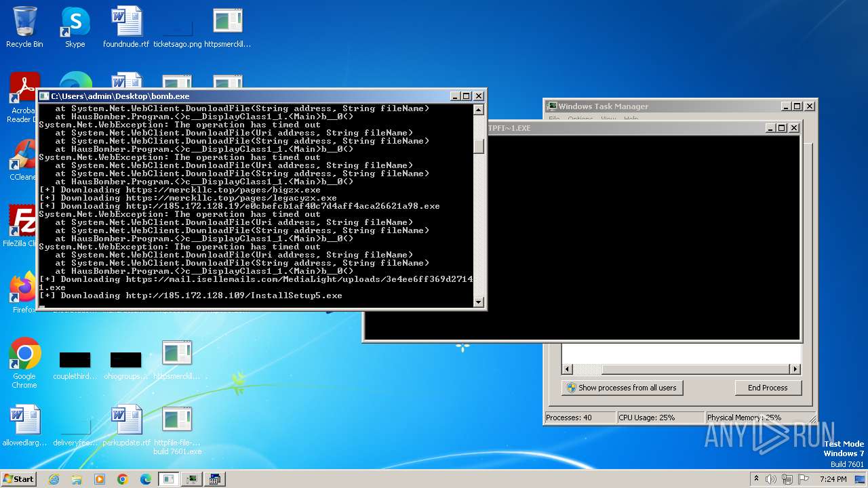868x488 pixels.
Task: Switch to the Task Manager taskbar button
Action: (191, 479)
